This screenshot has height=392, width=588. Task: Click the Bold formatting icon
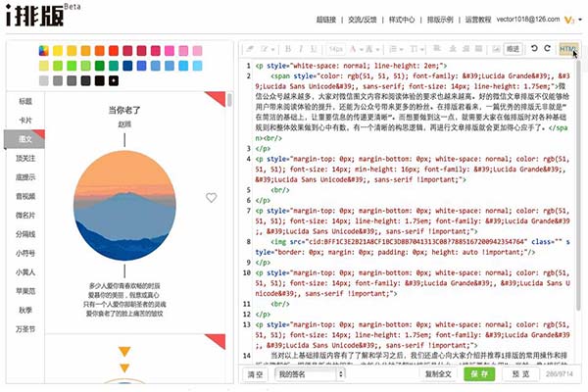point(287,48)
